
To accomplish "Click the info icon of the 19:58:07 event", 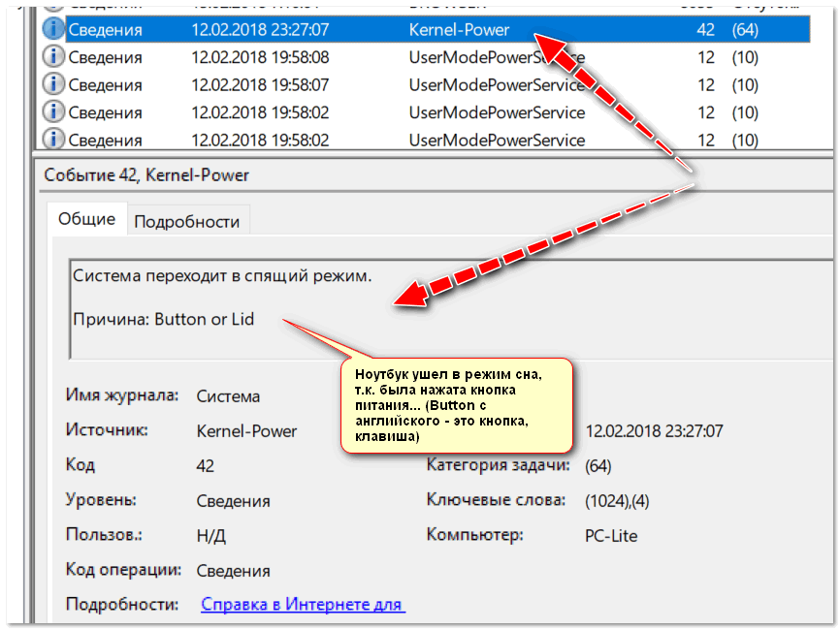I will 53,84.
